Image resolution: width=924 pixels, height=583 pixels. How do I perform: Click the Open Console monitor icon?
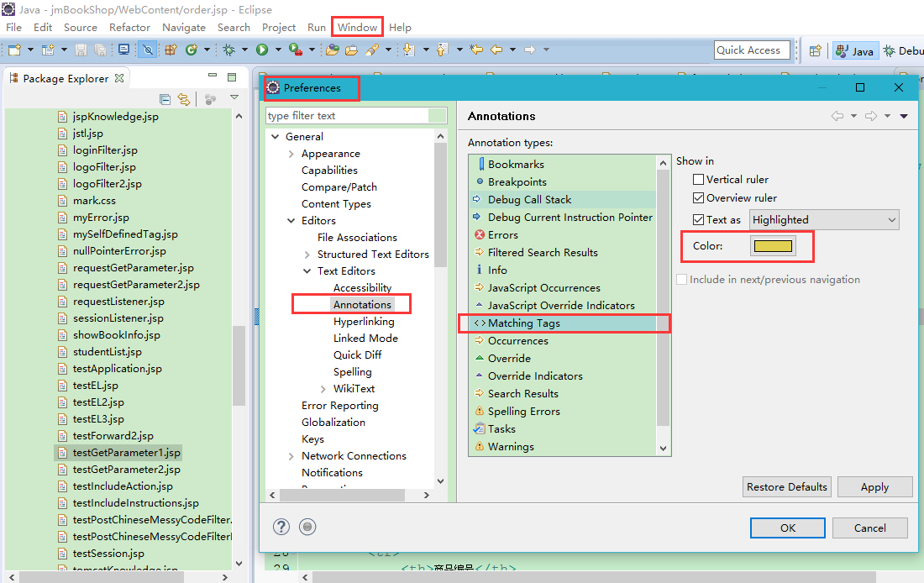pos(123,50)
